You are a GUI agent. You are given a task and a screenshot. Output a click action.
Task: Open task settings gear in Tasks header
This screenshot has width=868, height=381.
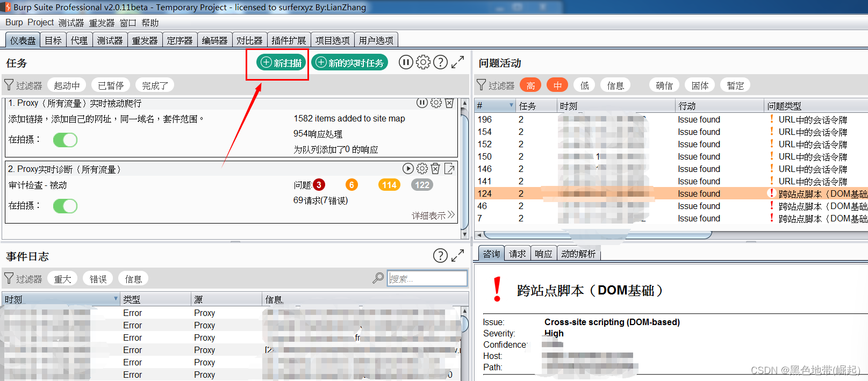tap(423, 62)
